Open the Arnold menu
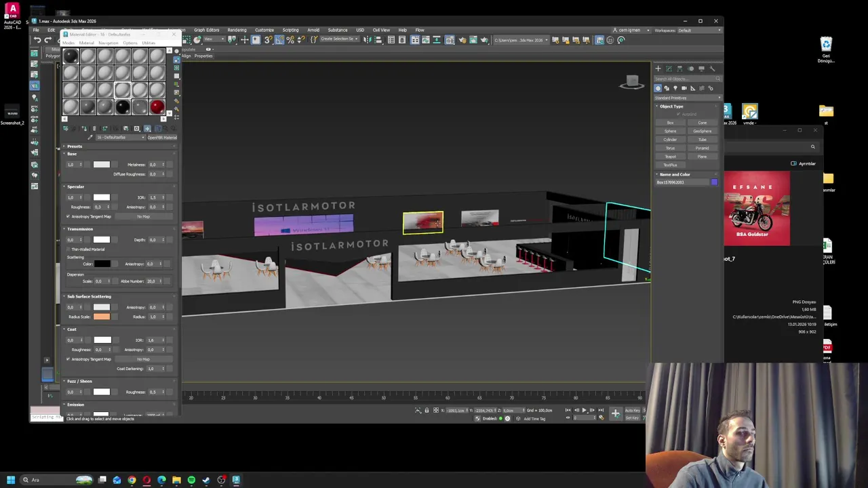This screenshot has height=488, width=868. coord(313,30)
